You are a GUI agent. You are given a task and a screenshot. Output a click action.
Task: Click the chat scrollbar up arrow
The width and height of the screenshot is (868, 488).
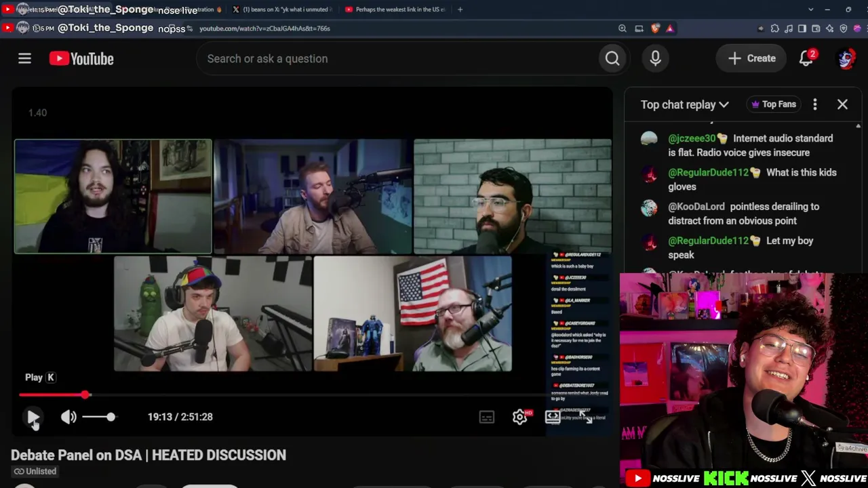coord(858,127)
